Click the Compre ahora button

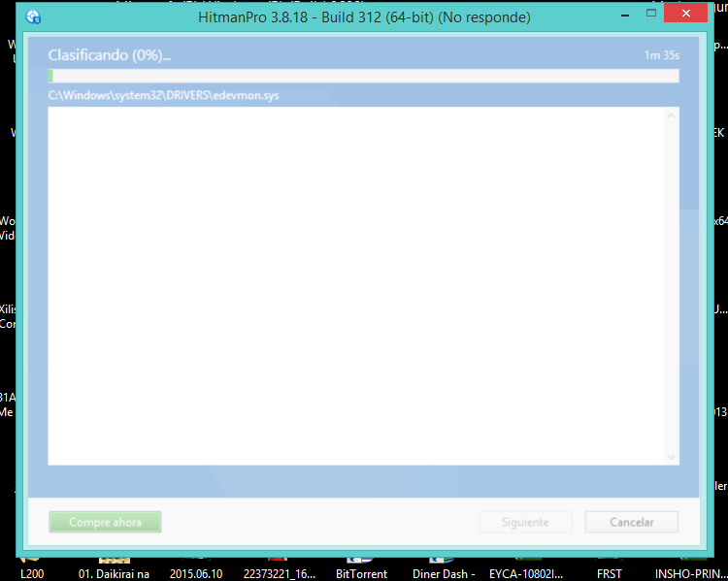click(105, 522)
